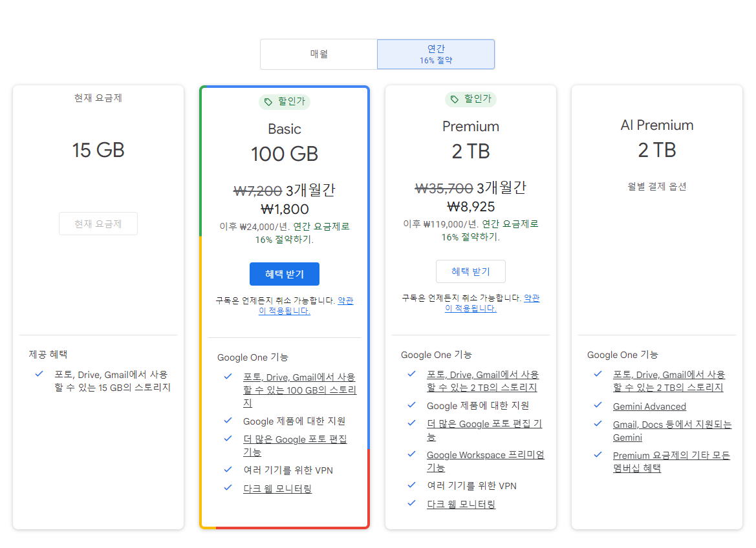Open the Gemini Advanced link
This screenshot has width=756, height=548.
[649, 406]
